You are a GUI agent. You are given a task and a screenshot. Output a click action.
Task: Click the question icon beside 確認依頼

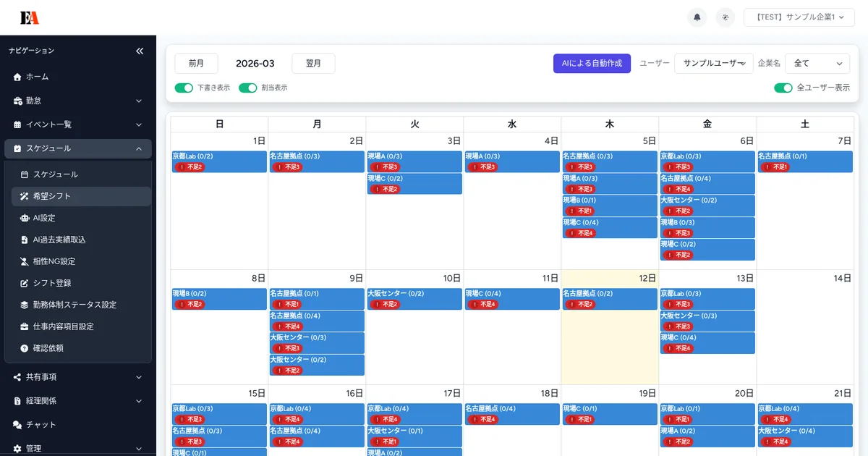click(x=25, y=348)
